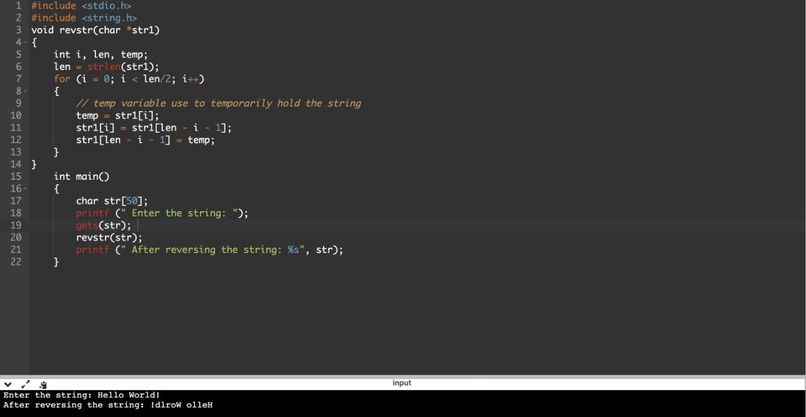Fold the for loop block at line 8
Image resolution: width=806 pixels, height=417 pixels.
click(25, 91)
